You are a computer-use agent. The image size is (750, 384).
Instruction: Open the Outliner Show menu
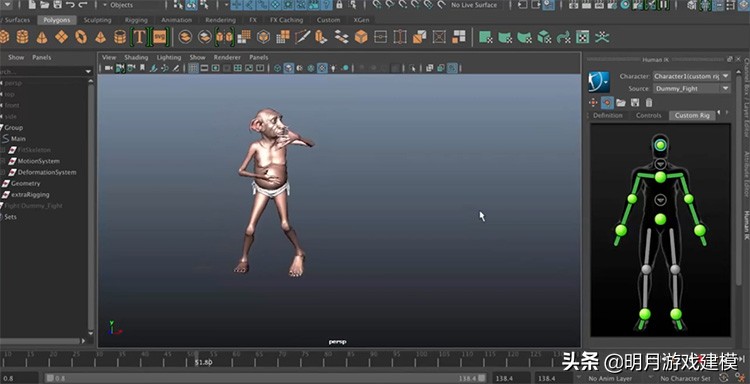tap(16, 57)
